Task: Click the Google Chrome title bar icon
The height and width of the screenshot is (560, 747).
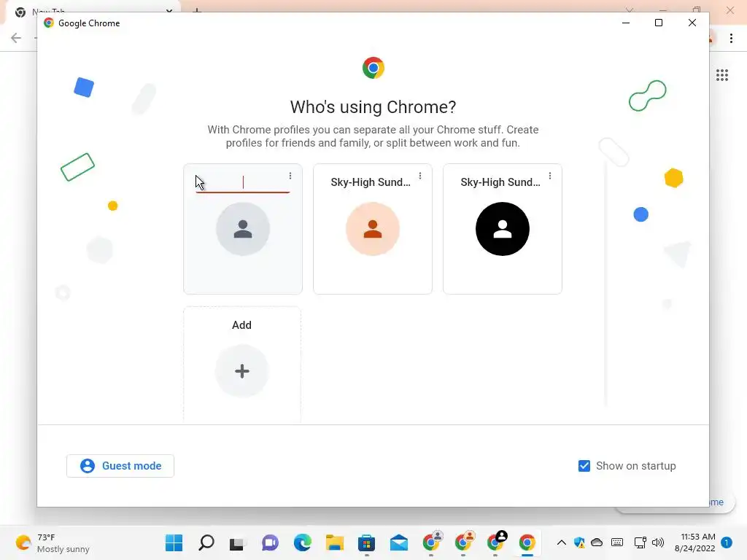Action: pyautogui.click(x=49, y=23)
